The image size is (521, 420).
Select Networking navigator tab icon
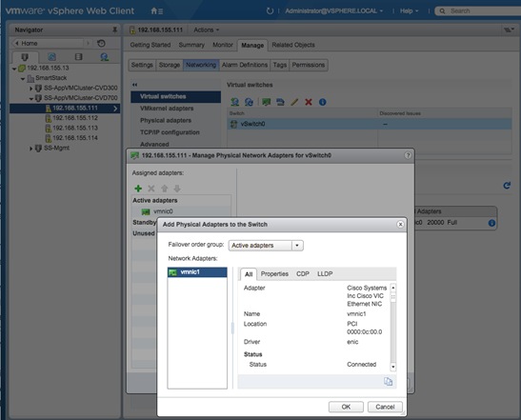point(105,57)
